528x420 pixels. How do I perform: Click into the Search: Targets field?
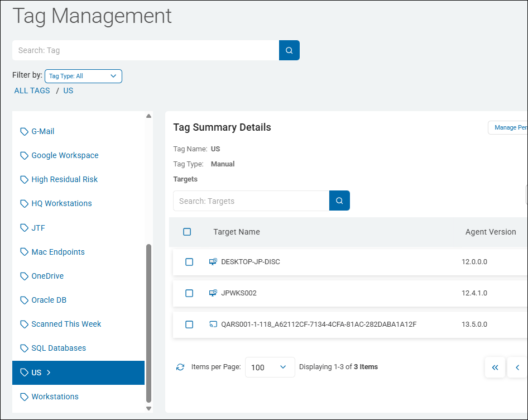(x=251, y=201)
